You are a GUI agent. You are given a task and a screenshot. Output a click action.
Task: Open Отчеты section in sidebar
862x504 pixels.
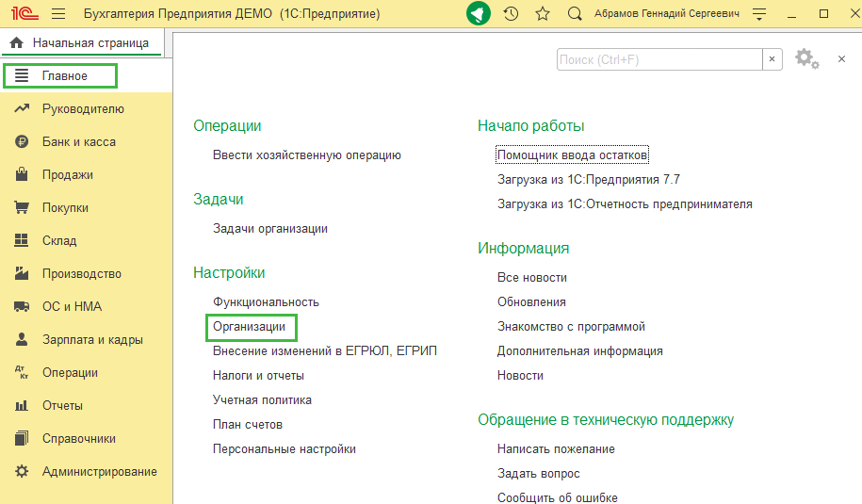tap(62, 405)
